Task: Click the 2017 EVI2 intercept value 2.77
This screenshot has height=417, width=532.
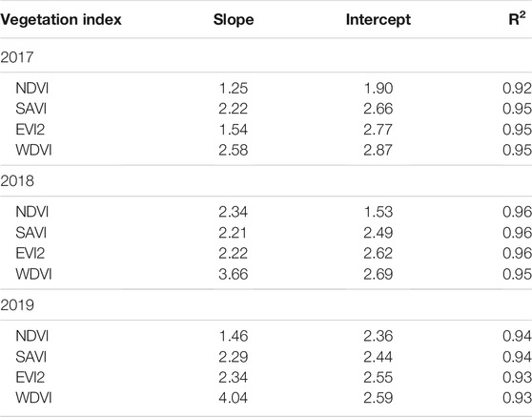Action: coord(378,130)
